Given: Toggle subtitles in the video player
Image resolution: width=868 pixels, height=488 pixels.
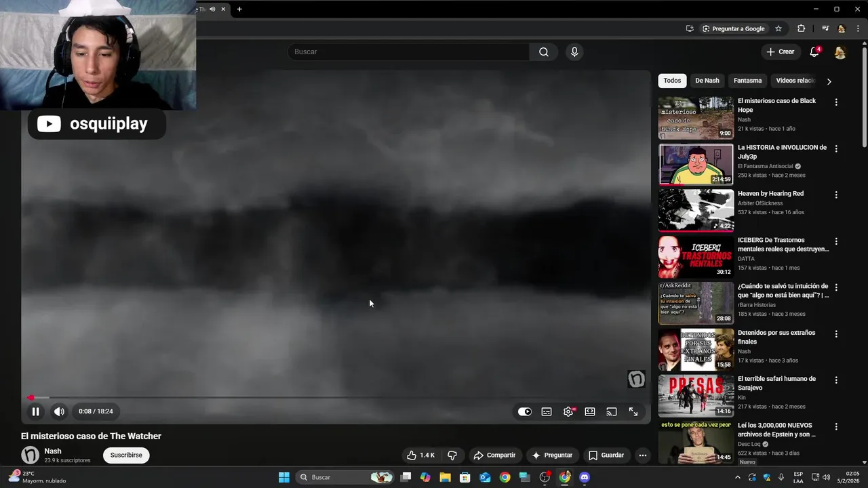Looking at the screenshot, I should (547, 411).
